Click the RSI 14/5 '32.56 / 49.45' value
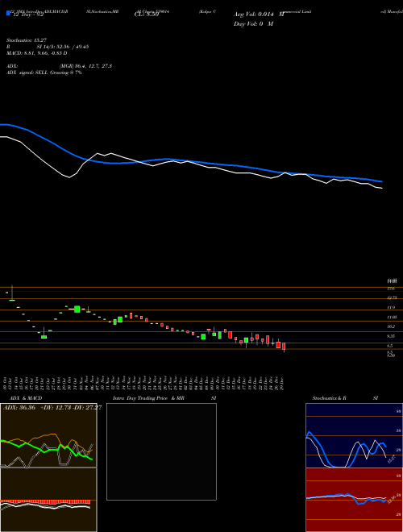This screenshot has width=403, height=532. (x=73, y=47)
